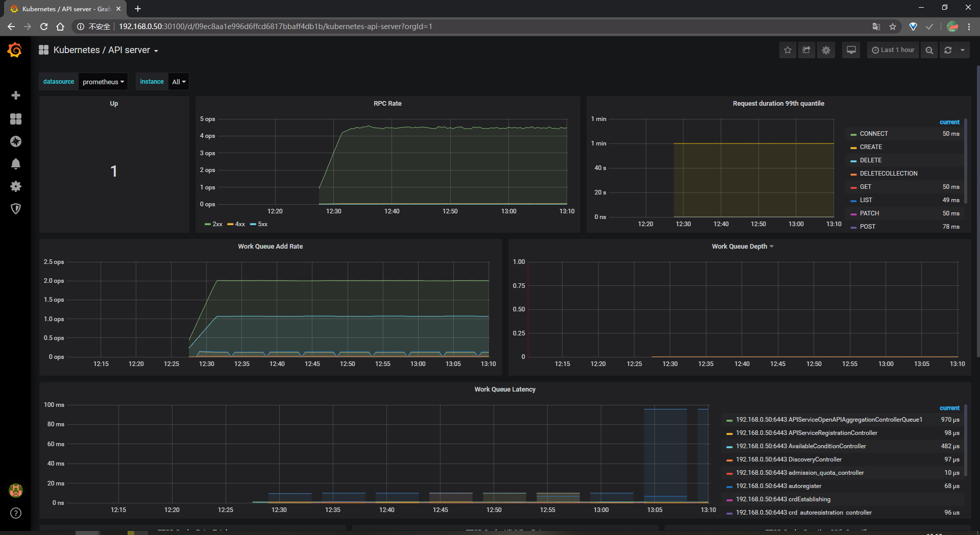980x535 pixels.
Task: Toggle the DELETECOLLECTION legend series
Action: click(x=889, y=174)
